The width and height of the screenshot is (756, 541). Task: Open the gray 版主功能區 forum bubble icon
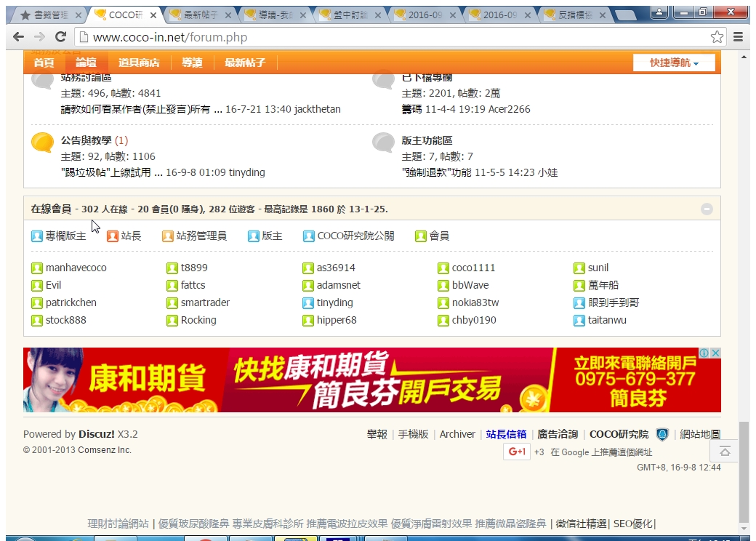(383, 143)
